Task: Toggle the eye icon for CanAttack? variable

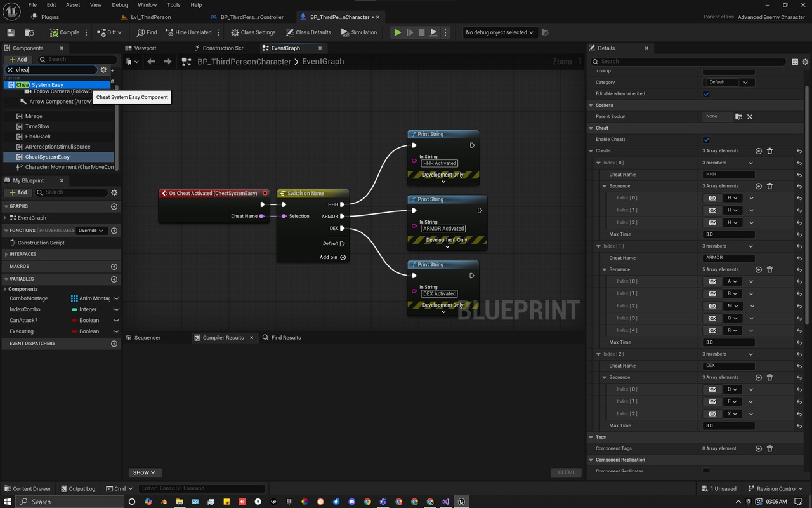Action: 116,321
